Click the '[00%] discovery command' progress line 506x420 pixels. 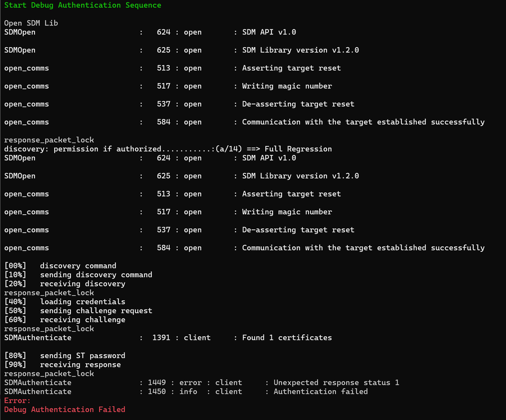click(60, 265)
